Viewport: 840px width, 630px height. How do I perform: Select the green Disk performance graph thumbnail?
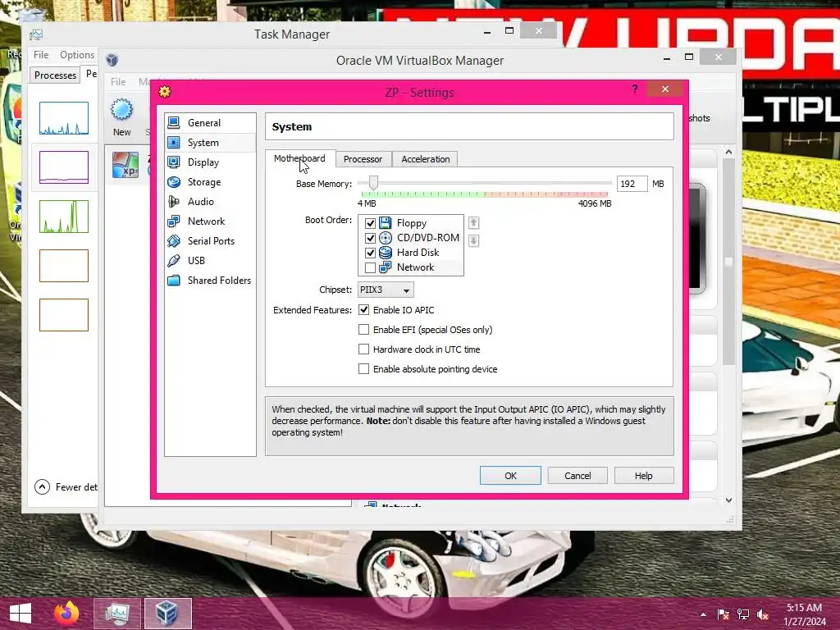(64, 217)
